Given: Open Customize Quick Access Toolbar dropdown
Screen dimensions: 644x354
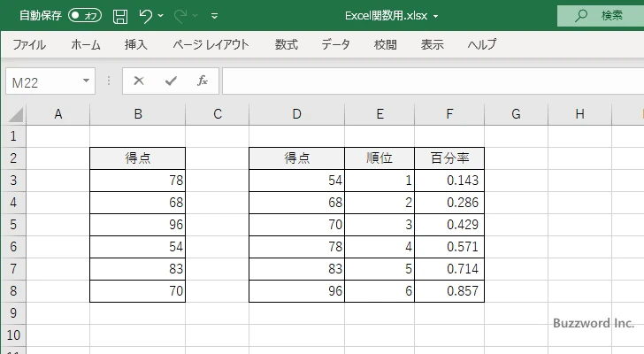Looking at the screenshot, I should [x=214, y=16].
